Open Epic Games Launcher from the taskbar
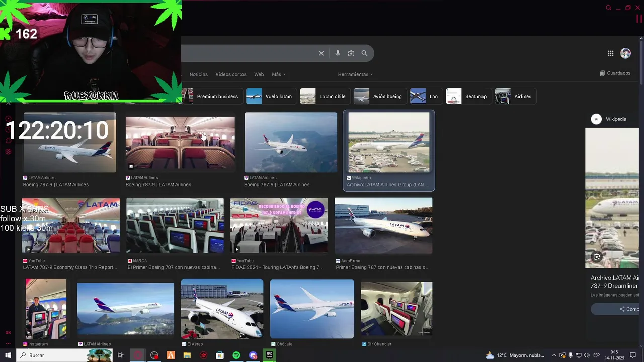 pos(269,355)
